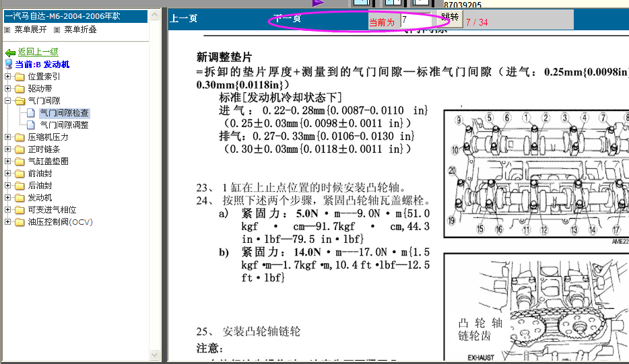The width and height of the screenshot is (629, 364).
Task: Expand the 油压控制阀(OCV) tree node
Action: (7, 221)
